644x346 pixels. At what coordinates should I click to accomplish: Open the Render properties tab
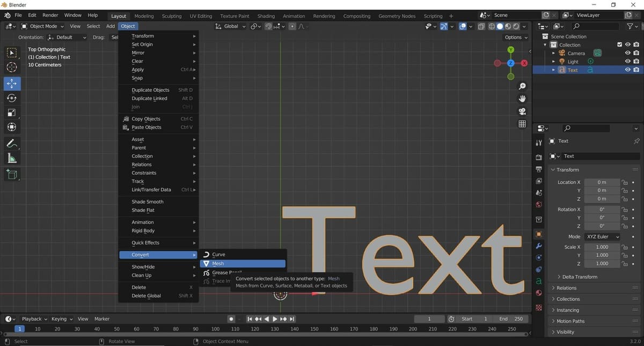(x=539, y=157)
